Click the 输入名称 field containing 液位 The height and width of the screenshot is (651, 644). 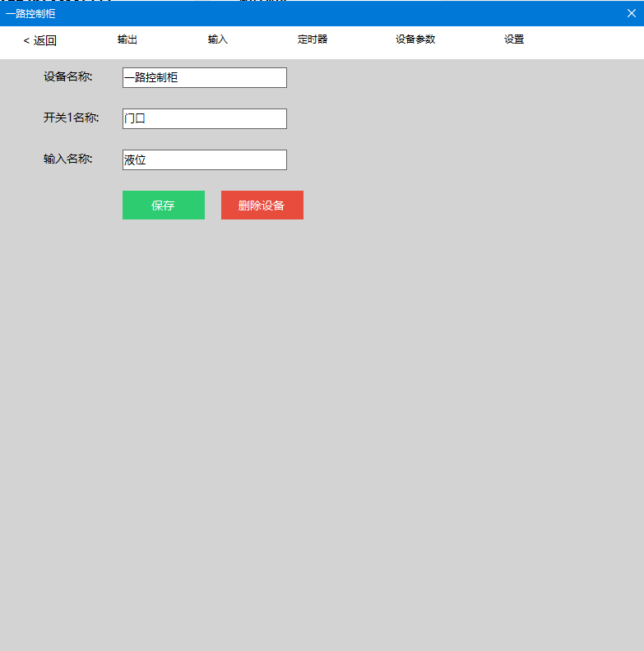(x=204, y=160)
